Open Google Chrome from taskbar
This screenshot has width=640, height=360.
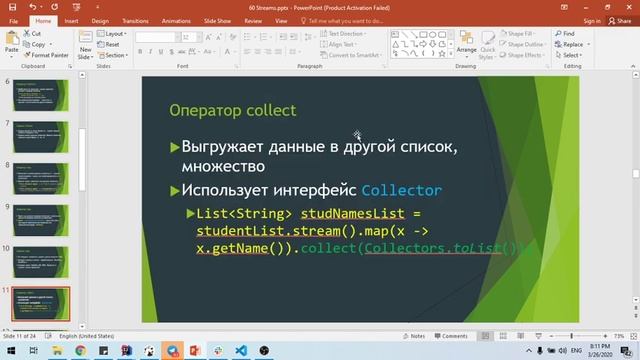[80, 351]
